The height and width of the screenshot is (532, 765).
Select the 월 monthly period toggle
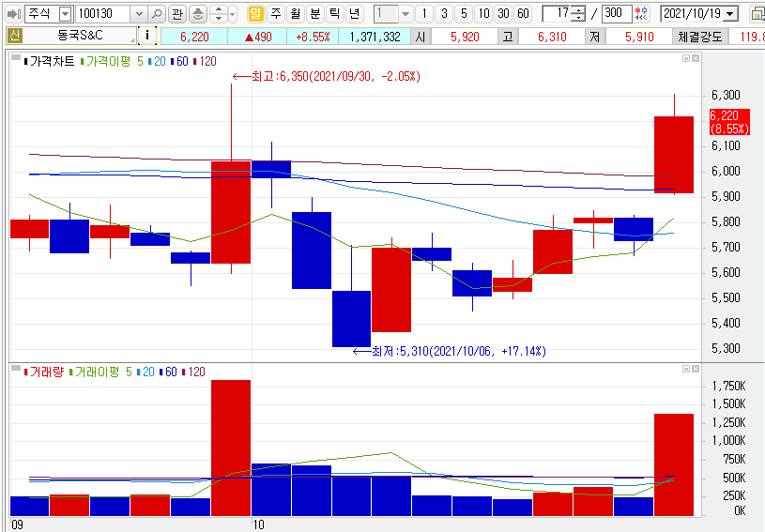295,14
